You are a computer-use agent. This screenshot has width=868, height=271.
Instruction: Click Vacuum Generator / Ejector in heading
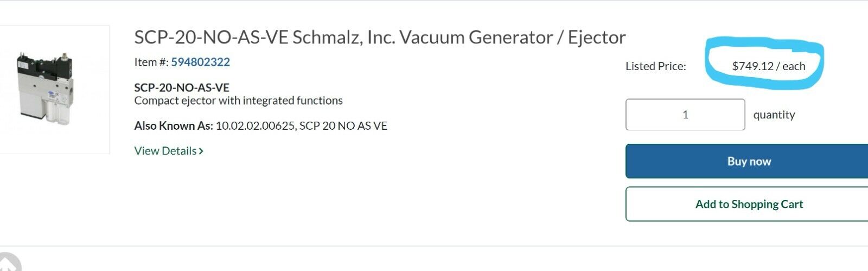pos(513,37)
